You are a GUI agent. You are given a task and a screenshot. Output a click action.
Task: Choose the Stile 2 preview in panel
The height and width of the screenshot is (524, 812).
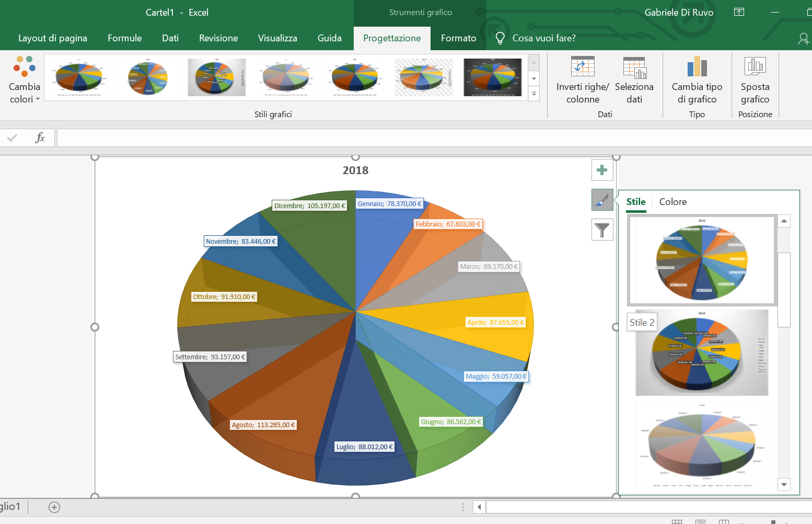(702, 353)
